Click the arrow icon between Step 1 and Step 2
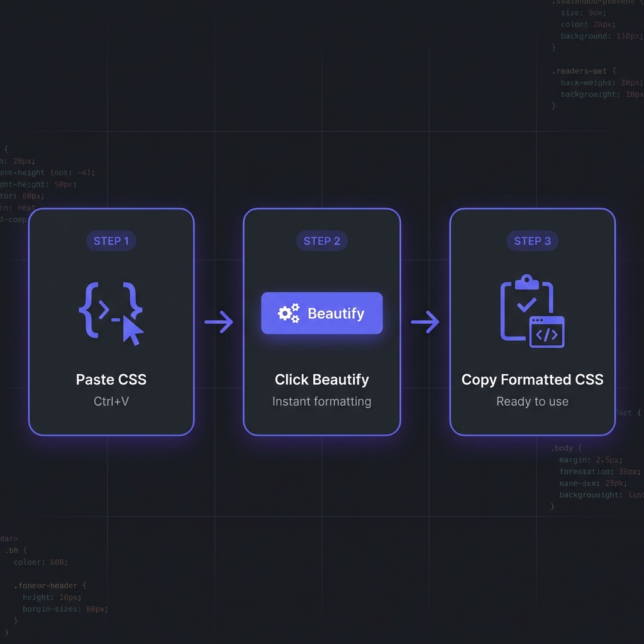Image resolution: width=644 pixels, height=644 pixels. point(219,321)
